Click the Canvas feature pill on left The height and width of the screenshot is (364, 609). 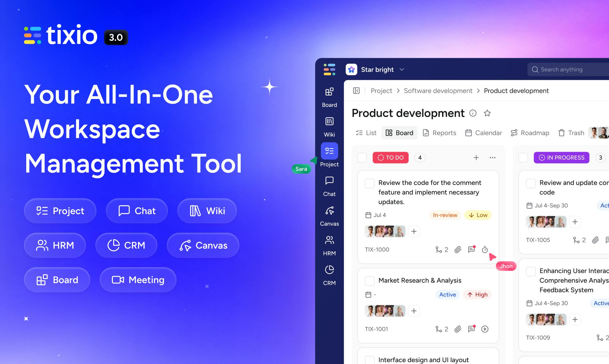(203, 245)
